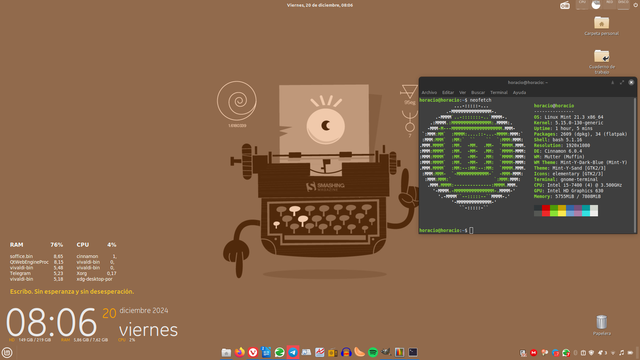
Task: Open the Editar menu in terminal
Action: pos(448,93)
